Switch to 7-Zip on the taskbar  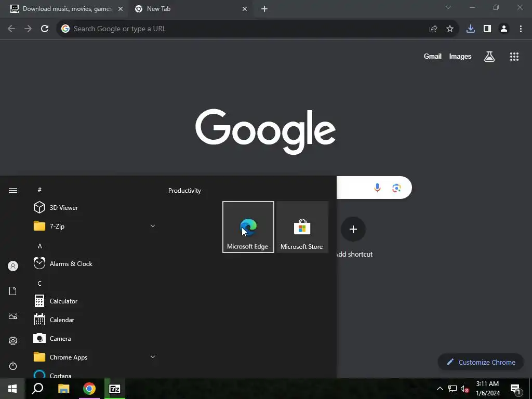point(115,389)
